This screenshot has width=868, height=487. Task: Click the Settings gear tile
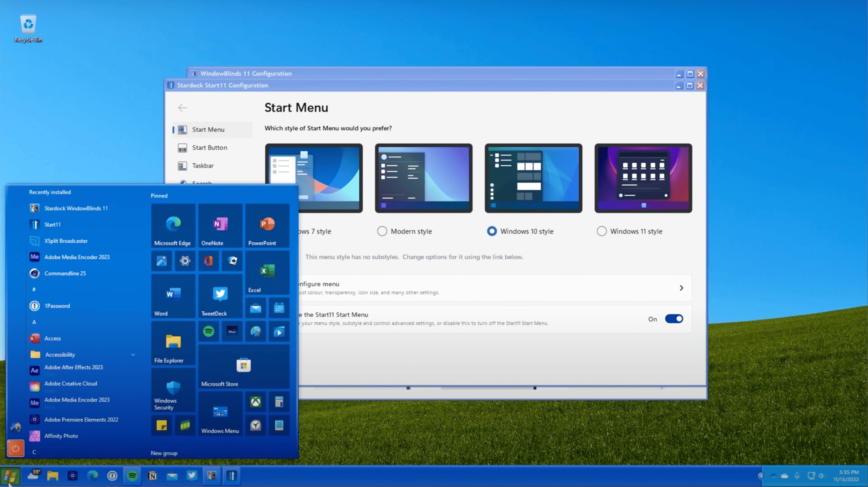pyautogui.click(x=185, y=261)
